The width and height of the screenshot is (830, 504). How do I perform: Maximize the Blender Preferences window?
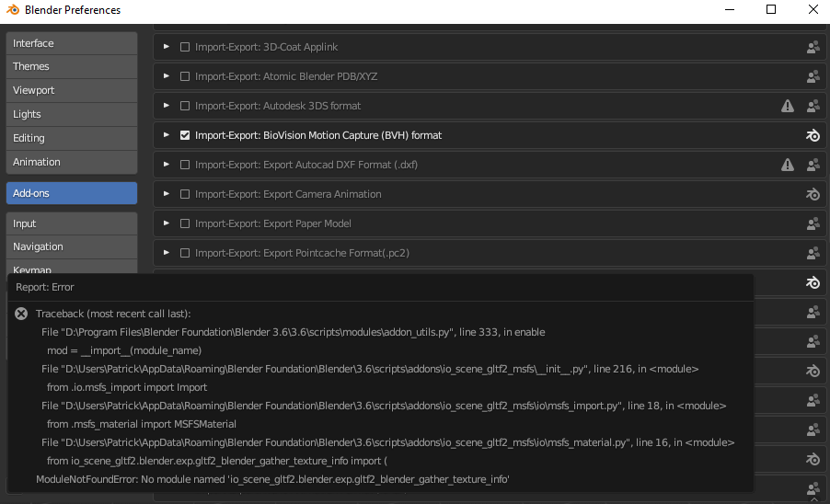point(771,9)
